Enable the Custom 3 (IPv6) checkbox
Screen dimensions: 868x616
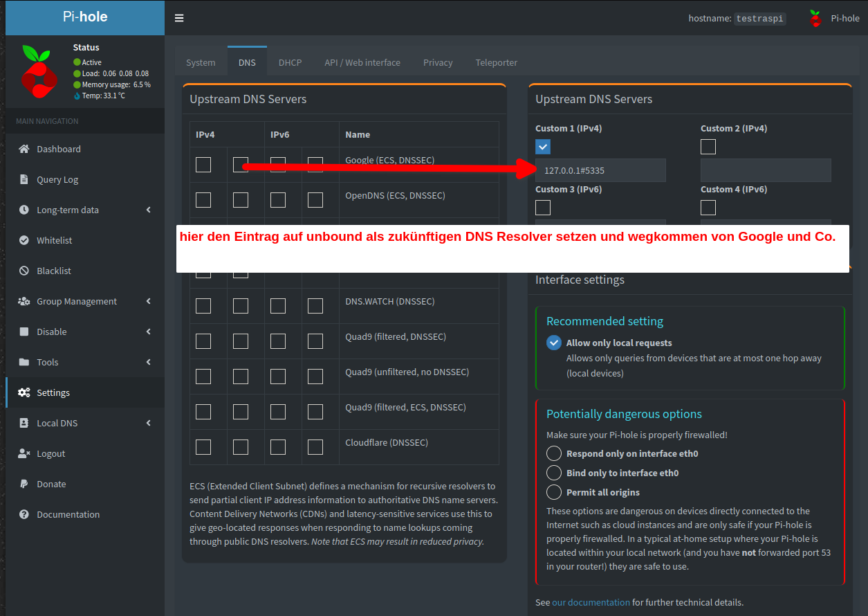(543, 208)
